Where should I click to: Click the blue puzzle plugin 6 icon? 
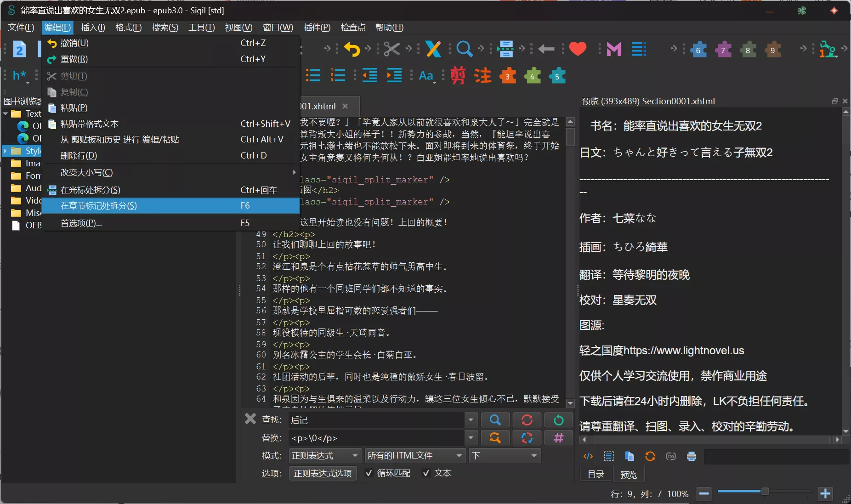tap(698, 50)
